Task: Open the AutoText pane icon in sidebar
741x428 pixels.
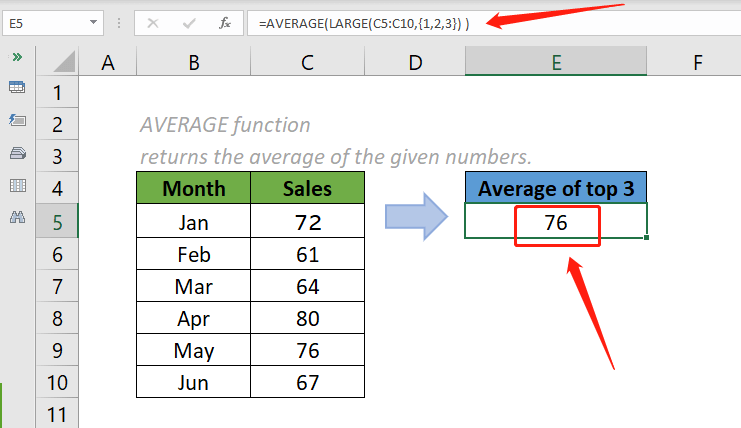Action: coord(17,120)
